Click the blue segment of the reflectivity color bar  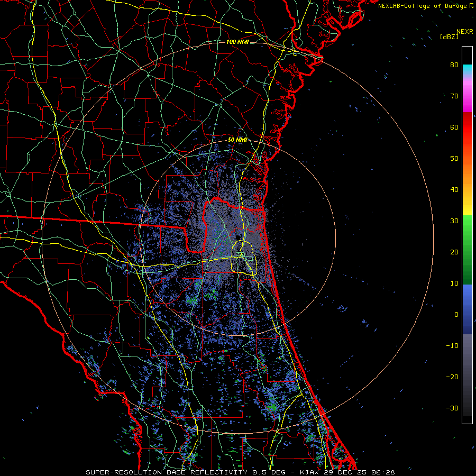point(467,309)
